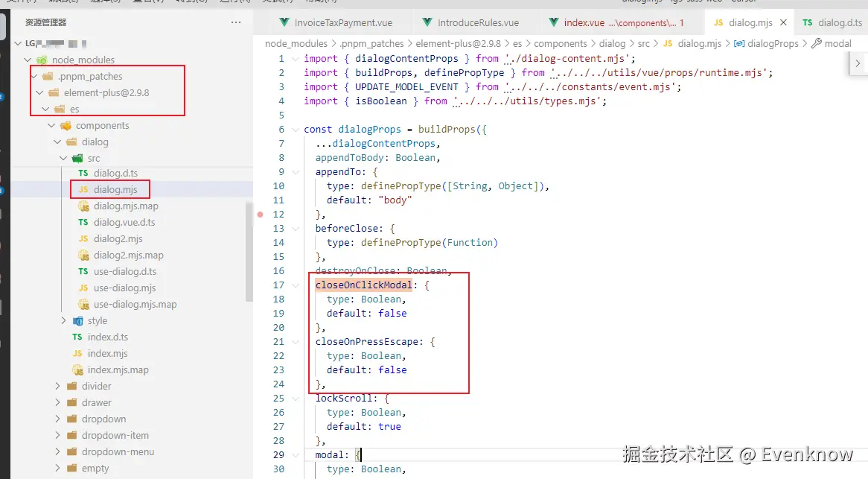The image size is (868, 479).
Task: Open dialog.d.ts in the file tree
Action: (x=115, y=174)
